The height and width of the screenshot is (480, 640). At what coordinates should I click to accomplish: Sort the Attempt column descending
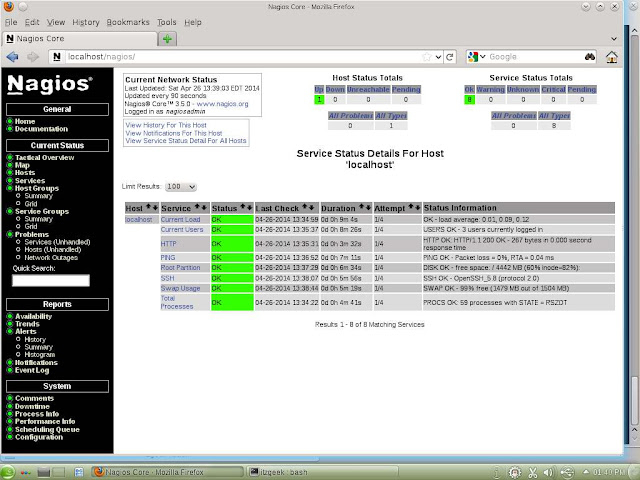tap(417, 207)
